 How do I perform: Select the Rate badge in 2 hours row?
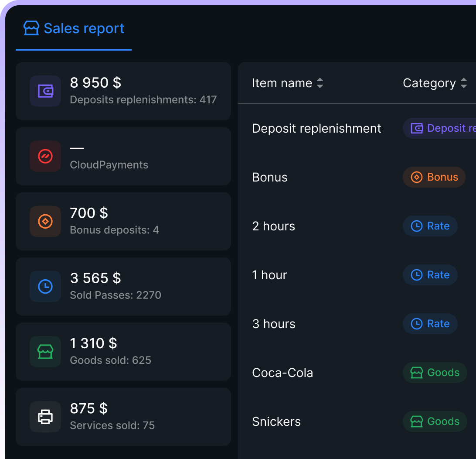point(430,226)
